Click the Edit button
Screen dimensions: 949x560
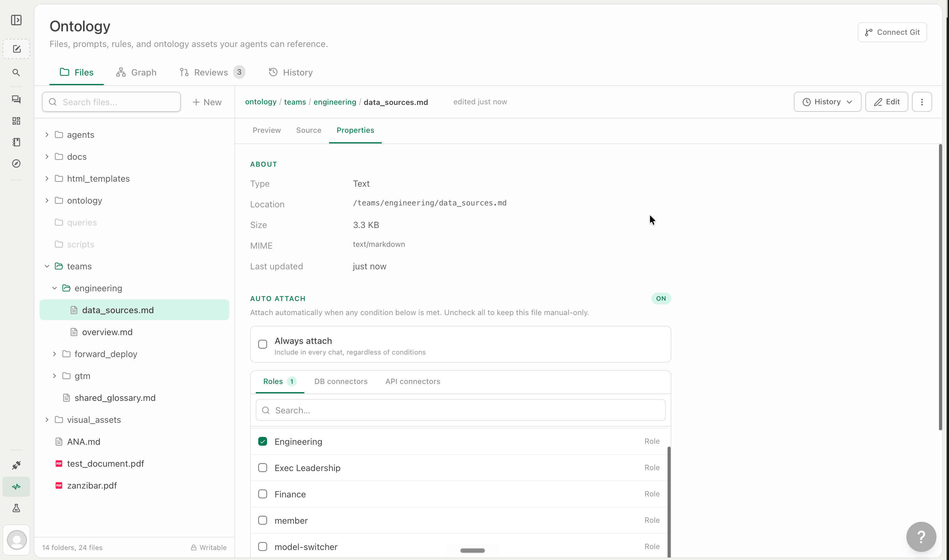(x=886, y=102)
